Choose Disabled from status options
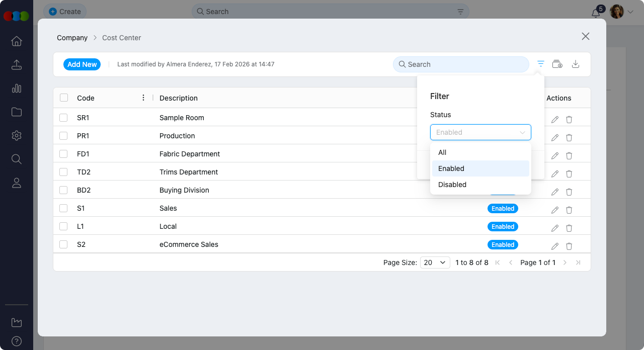The image size is (644, 350). coord(452,185)
